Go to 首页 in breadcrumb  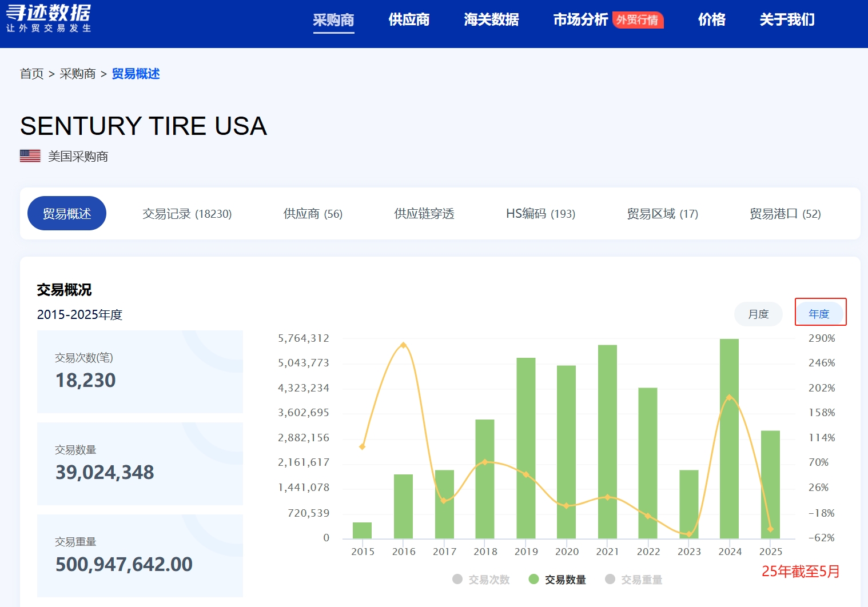(31, 74)
